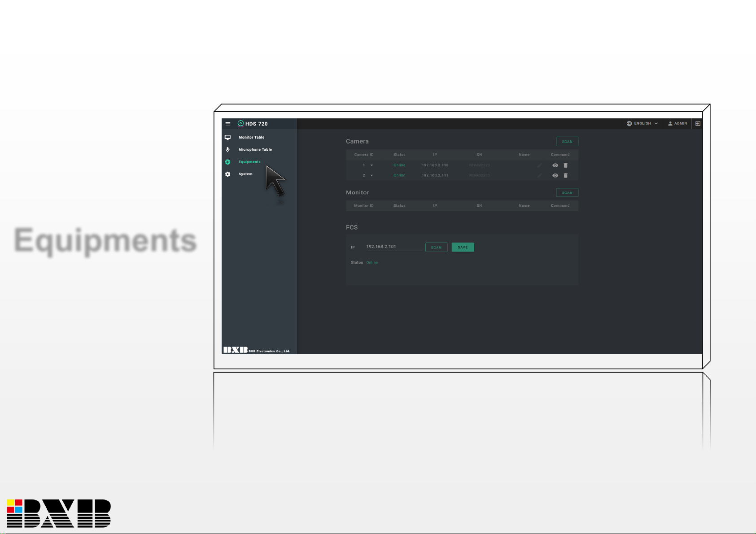Edit camera 1 name with pencil icon
The width and height of the screenshot is (756, 534).
tap(539, 165)
